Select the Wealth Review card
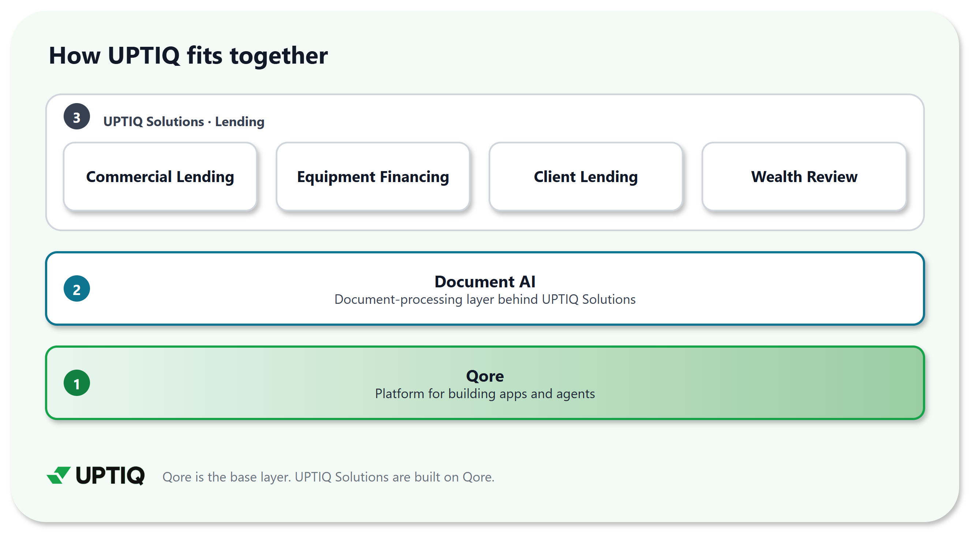The image size is (980, 544). coord(804,177)
